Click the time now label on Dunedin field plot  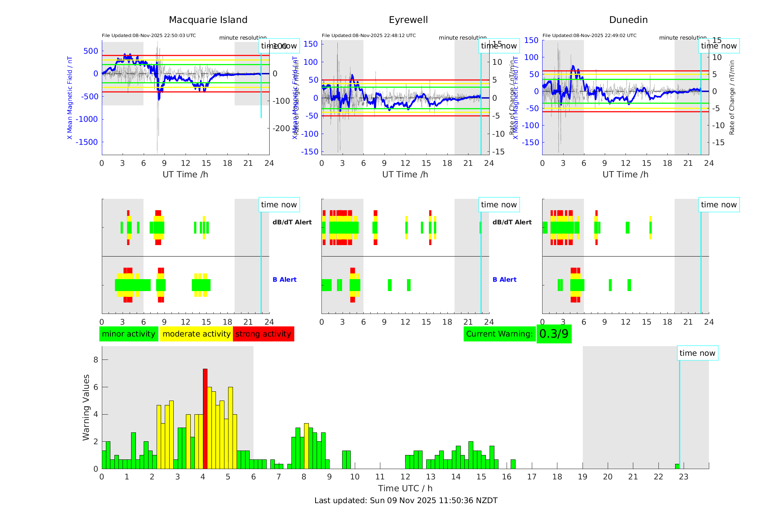coord(718,46)
